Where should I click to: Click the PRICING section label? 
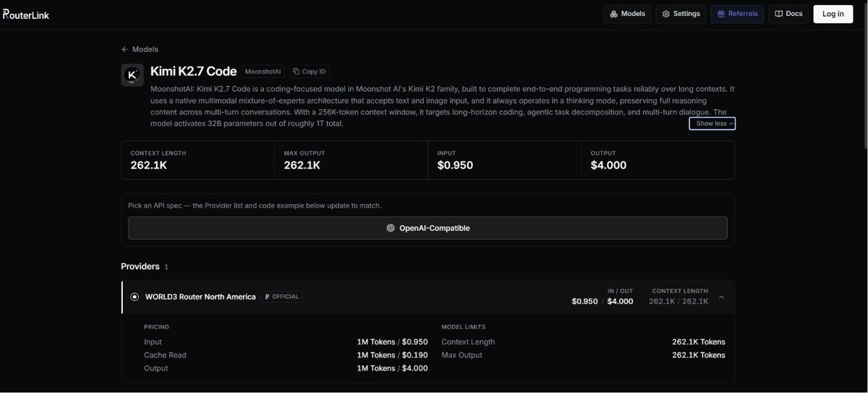pos(156,327)
